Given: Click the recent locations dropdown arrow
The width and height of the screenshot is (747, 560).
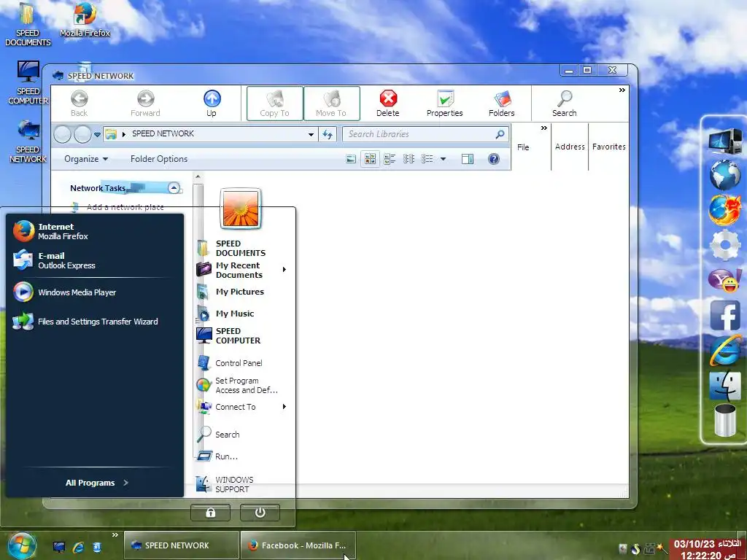Looking at the screenshot, I should pyautogui.click(x=97, y=135).
